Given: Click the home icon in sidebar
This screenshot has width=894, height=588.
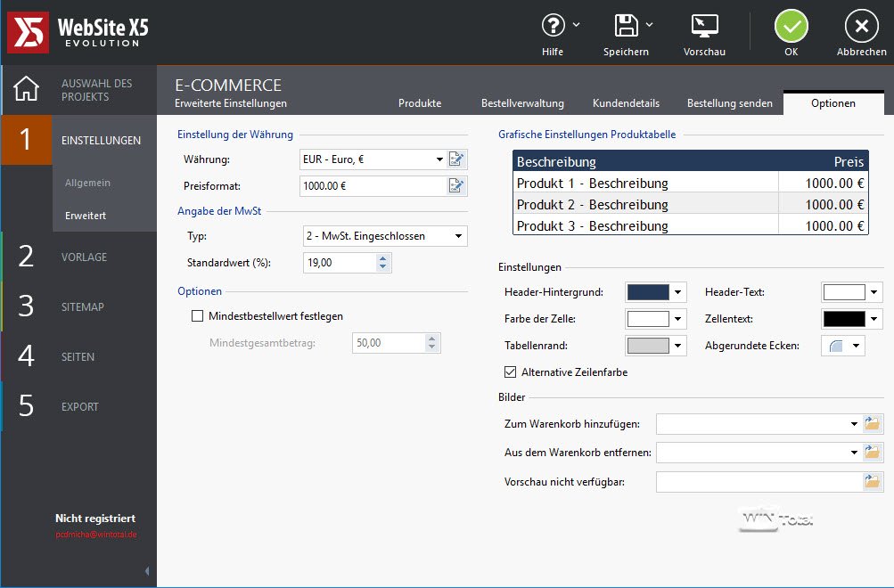Looking at the screenshot, I should [x=27, y=90].
